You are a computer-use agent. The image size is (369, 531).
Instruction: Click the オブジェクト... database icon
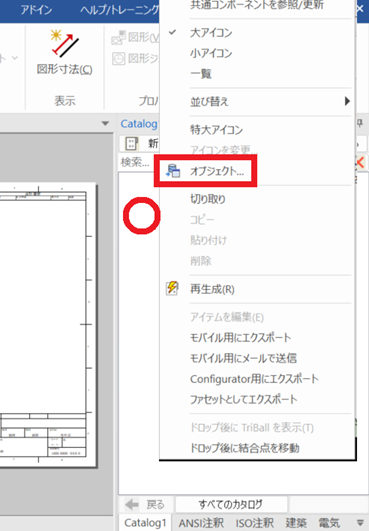point(173,171)
